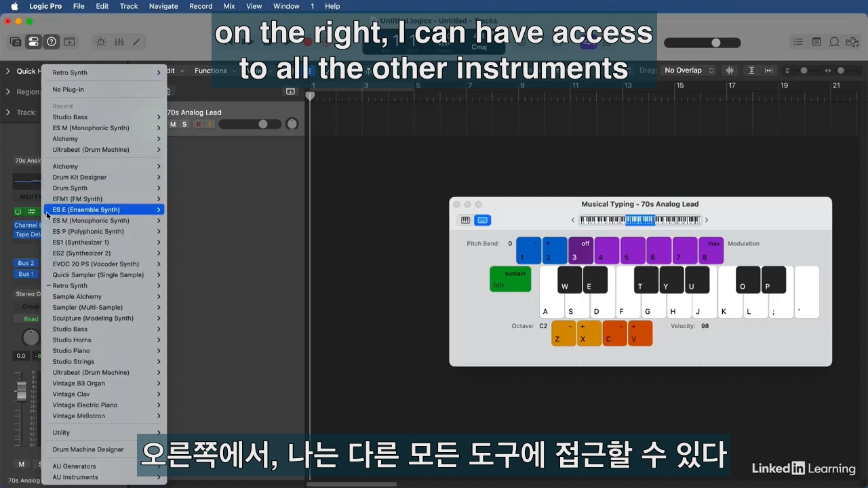Click the Tape Delay plug-in slot
This screenshot has width=868, height=488.
tap(27, 235)
